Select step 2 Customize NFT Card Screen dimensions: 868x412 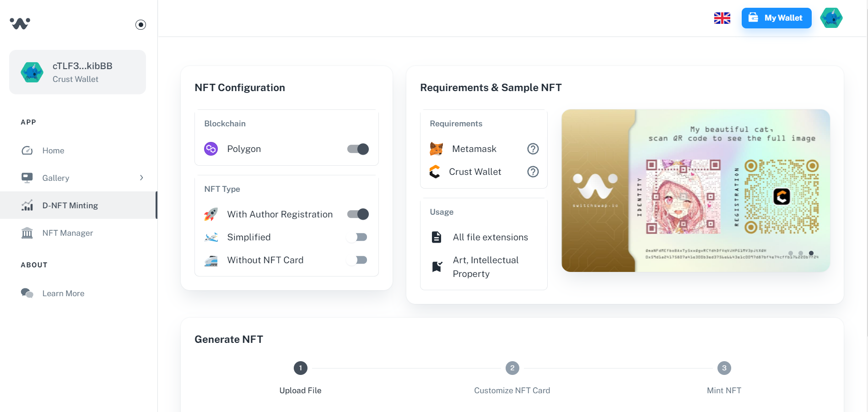(512, 368)
